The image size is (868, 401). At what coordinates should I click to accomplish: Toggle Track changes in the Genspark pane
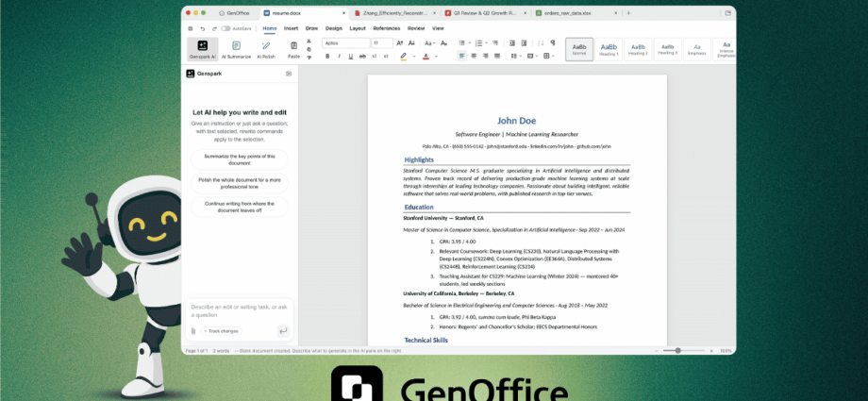coord(221,331)
